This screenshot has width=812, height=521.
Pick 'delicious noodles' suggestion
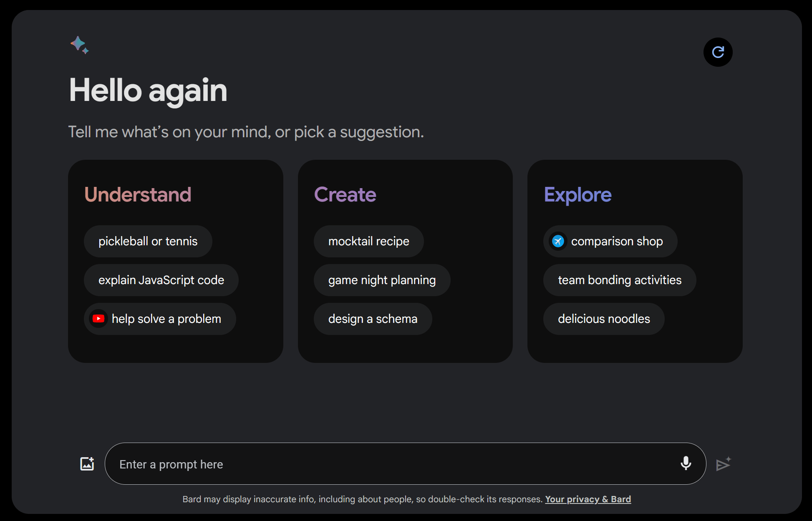tap(604, 319)
